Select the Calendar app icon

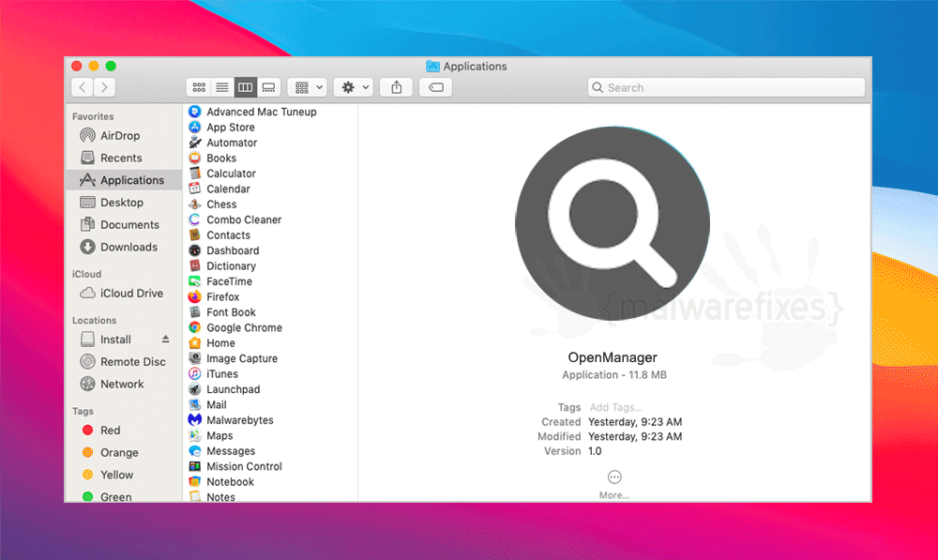[194, 189]
